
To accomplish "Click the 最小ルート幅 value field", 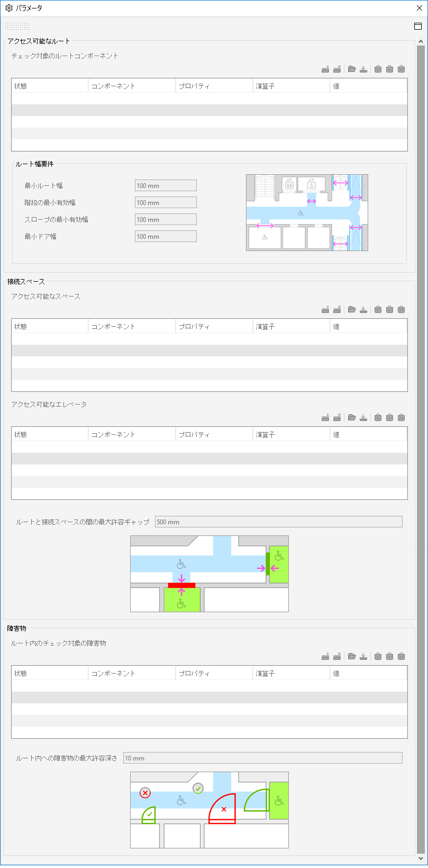I will (x=166, y=185).
